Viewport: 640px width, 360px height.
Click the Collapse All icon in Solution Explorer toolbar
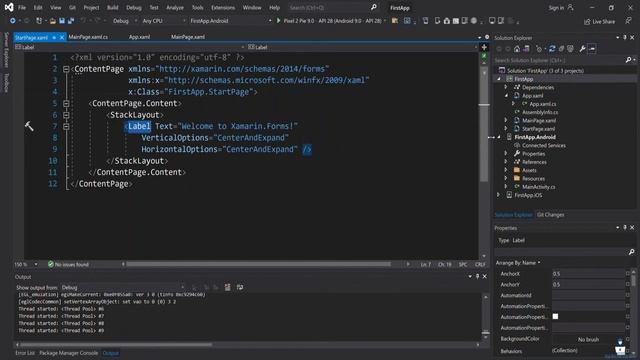pos(561,49)
